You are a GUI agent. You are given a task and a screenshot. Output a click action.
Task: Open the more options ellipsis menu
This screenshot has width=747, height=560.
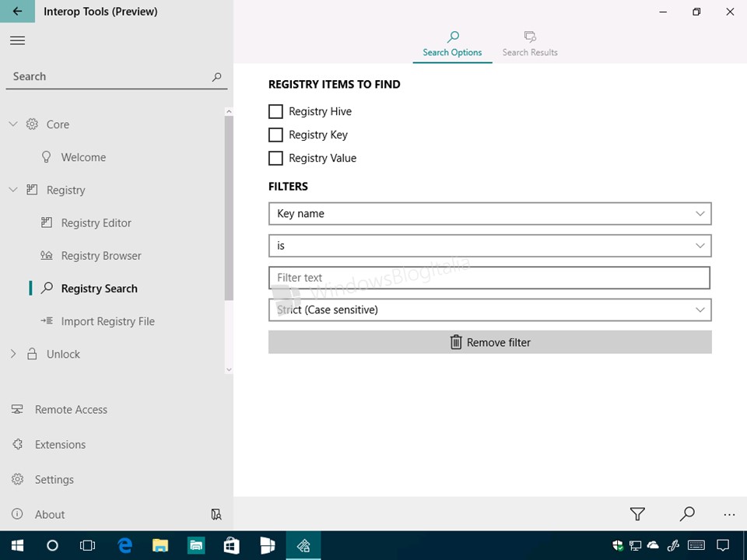729,514
